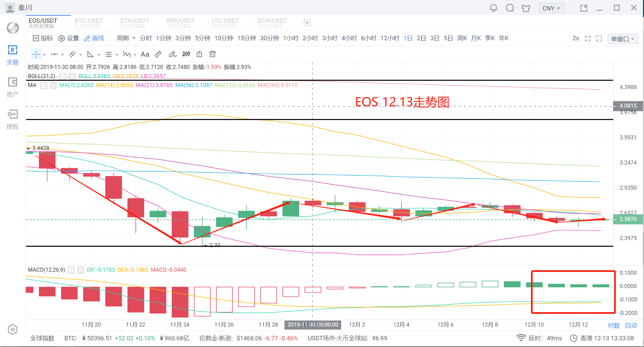Switch to the BTC/USDT tab
The image size is (644, 347).
[89, 23]
